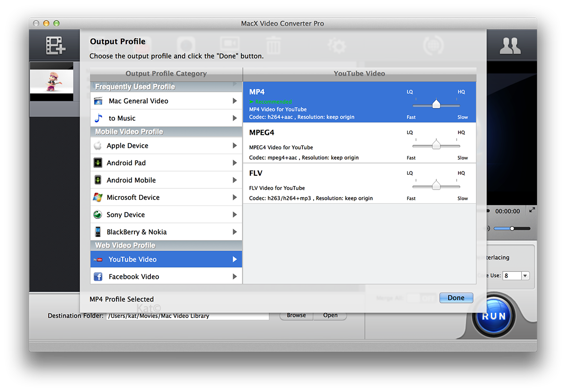Open the CPU Core Use dropdown showing 8
The width and height of the screenshot is (566, 392).
(516, 276)
